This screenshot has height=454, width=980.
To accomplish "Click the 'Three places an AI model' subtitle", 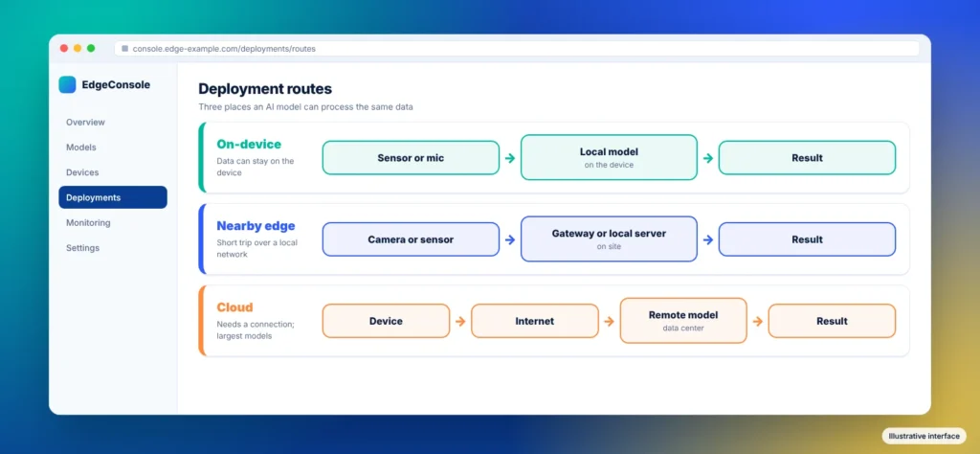I will [x=305, y=107].
